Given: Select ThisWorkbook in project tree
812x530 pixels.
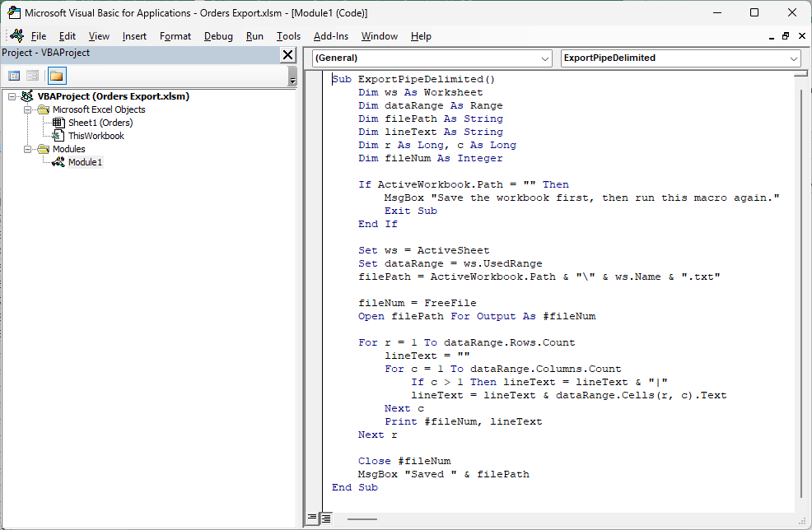Looking at the screenshot, I should [x=96, y=136].
